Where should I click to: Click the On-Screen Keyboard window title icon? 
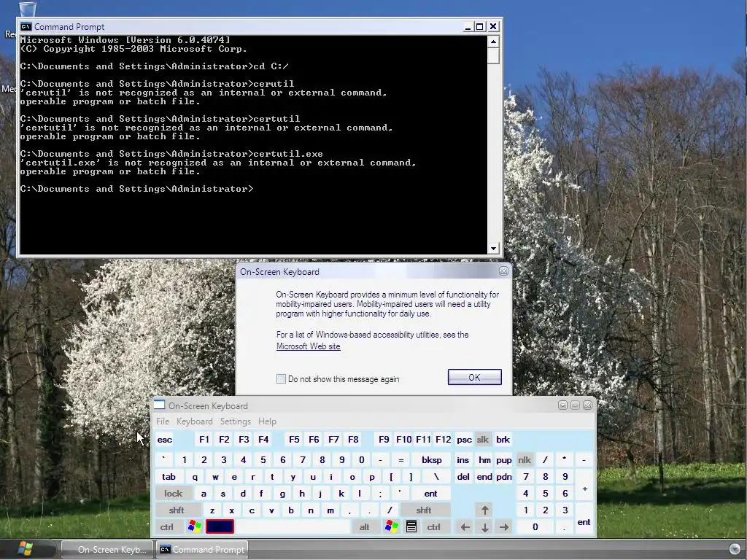tap(159, 405)
